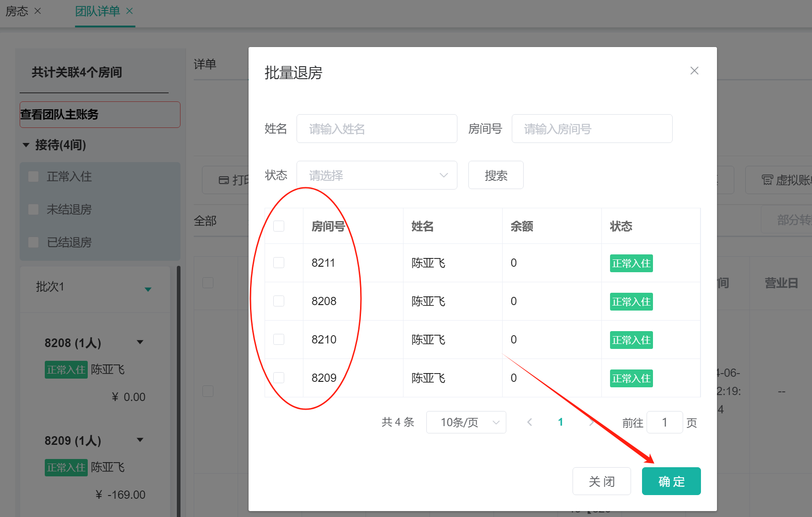Viewport: 812px width, 517px height.
Task: Switch to the 团队详单 tab
Action: [98, 11]
